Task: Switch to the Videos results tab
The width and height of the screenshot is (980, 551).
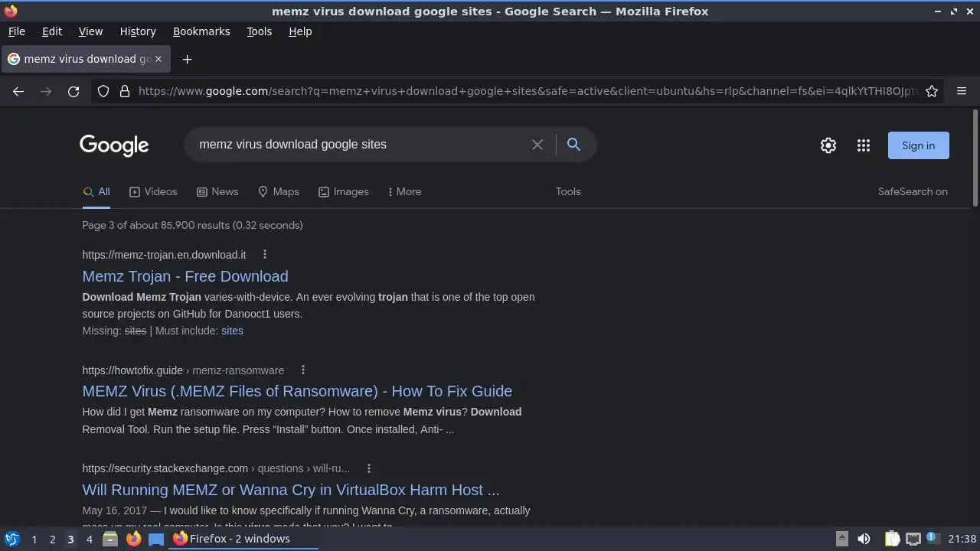Action: pyautogui.click(x=153, y=191)
